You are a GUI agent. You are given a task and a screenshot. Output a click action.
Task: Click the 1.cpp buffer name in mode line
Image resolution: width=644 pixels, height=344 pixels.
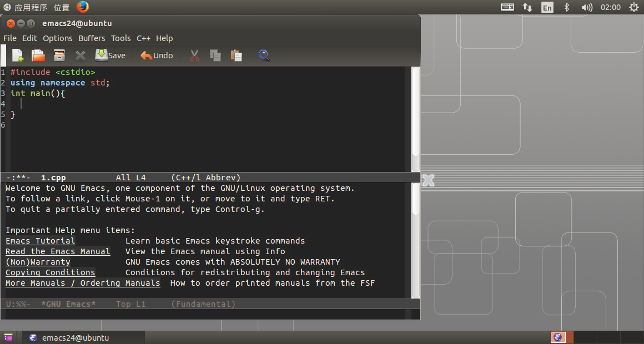[x=53, y=178]
